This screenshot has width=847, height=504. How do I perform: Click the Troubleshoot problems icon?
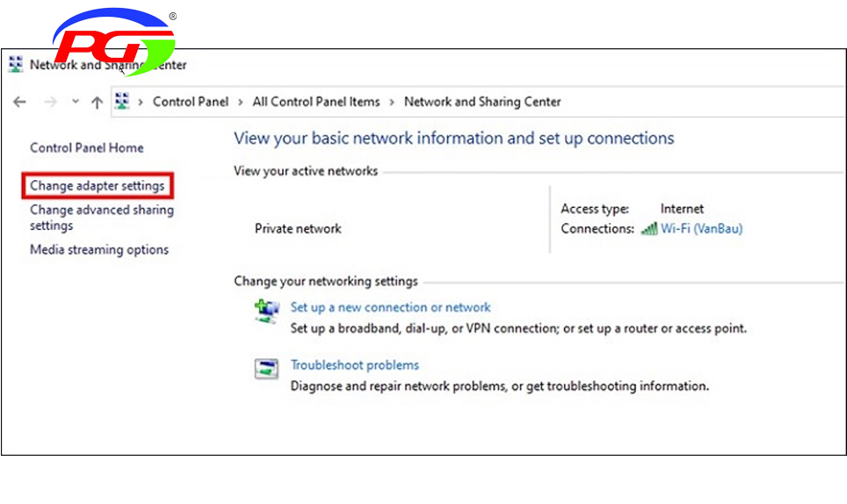coord(266,369)
